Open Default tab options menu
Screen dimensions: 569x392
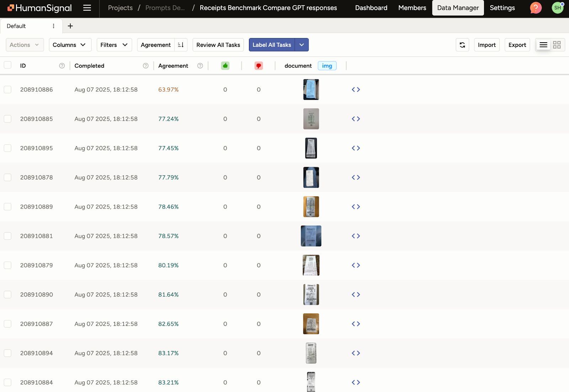coord(53,26)
